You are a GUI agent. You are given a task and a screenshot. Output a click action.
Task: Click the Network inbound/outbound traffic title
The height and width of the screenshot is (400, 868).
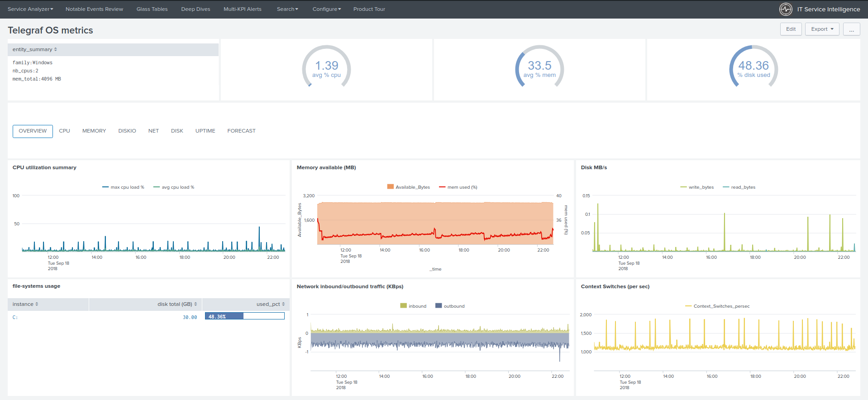(350, 286)
